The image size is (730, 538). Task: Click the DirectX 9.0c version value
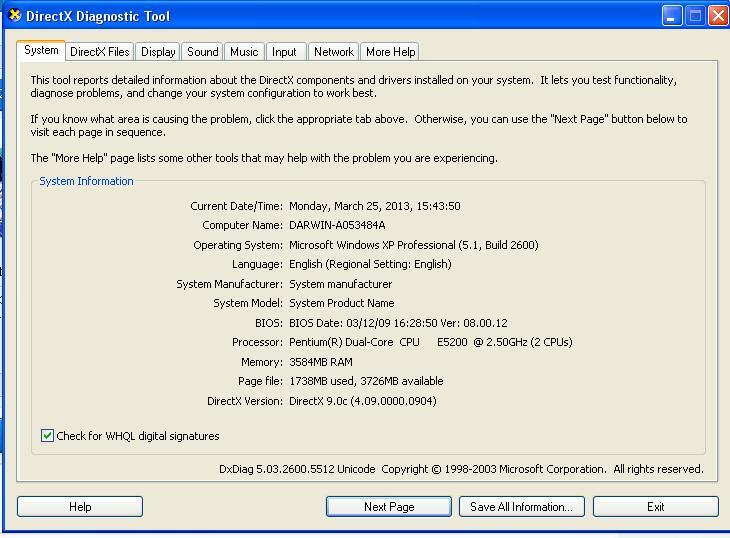pyautogui.click(x=363, y=401)
